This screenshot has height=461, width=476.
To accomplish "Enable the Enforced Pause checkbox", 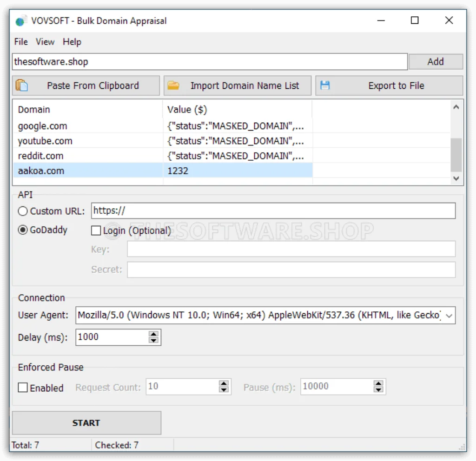I will [23, 388].
